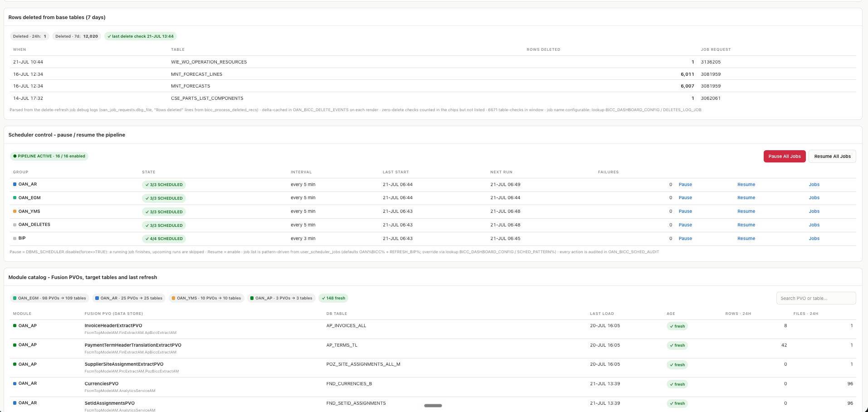The height and width of the screenshot is (412, 868).
Task: Resume the OAN_AR job group
Action: pos(746,185)
